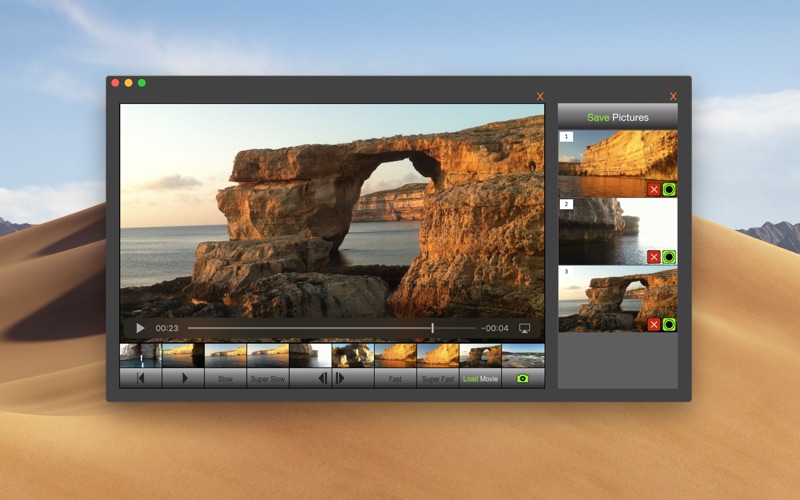Viewport: 800px width, 500px height.
Task: Click the filmstrip thumbnail above Super Slow
Action: point(268,355)
